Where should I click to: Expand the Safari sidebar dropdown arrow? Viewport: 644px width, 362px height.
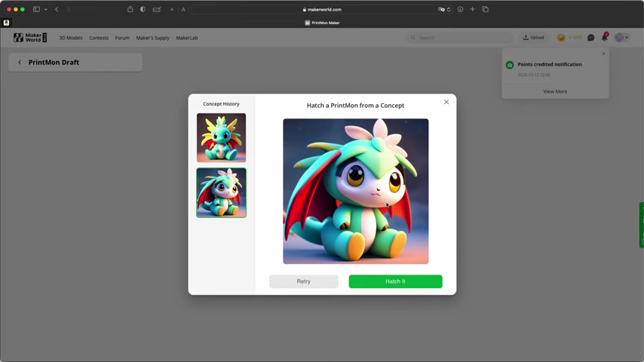coord(45,10)
